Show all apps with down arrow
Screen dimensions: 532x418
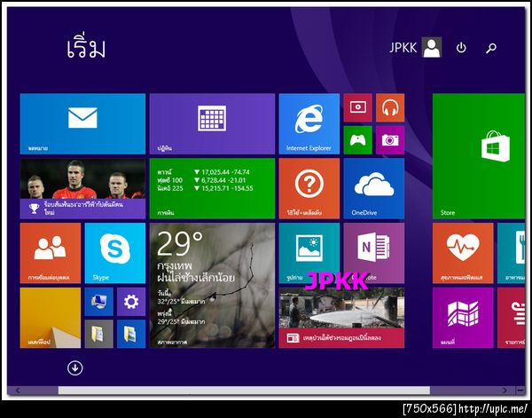(x=75, y=367)
